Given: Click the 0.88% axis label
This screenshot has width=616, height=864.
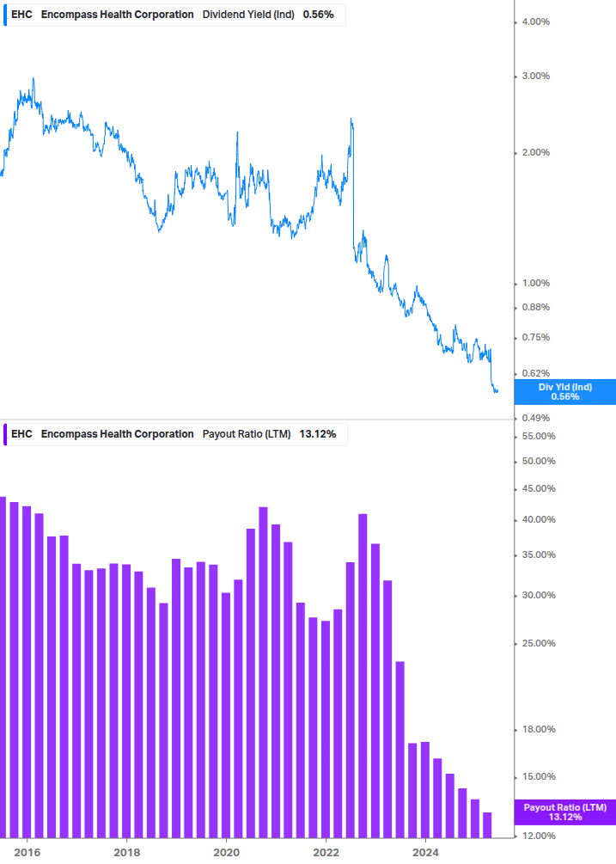Looking at the screenshot, I should tap(535, 308).
